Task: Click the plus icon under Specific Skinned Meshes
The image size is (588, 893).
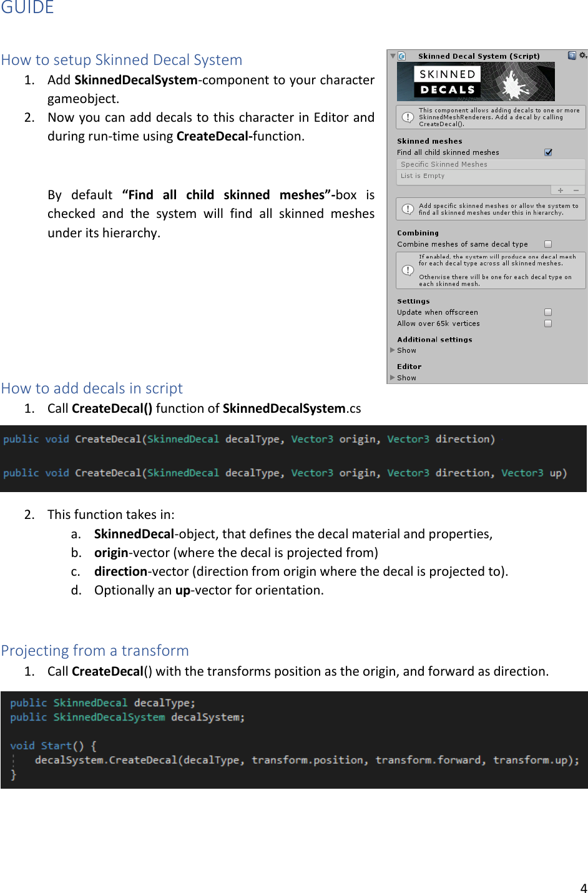Action: coord(559,190)
